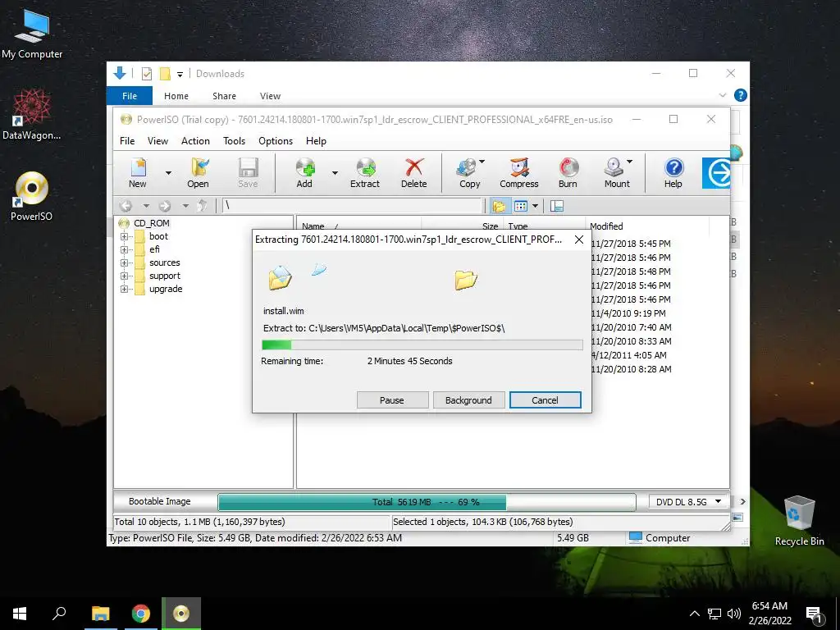Click the Open toolbar icon
This screenshot has width=840, height=630.
click(198, 172)
